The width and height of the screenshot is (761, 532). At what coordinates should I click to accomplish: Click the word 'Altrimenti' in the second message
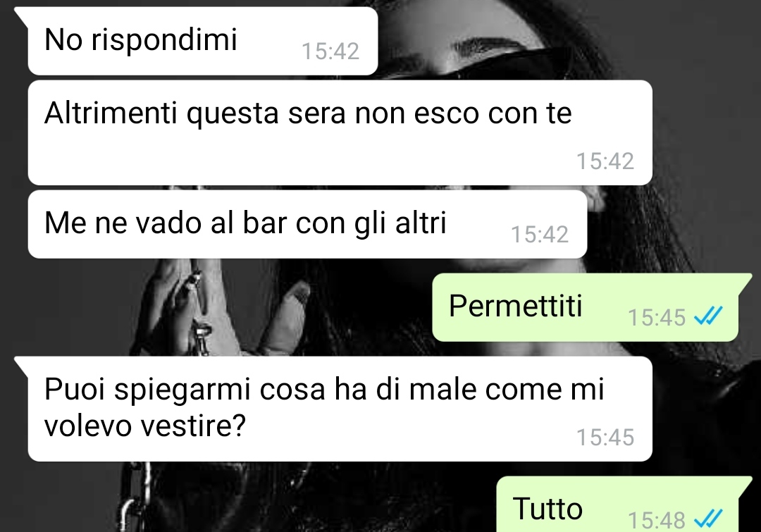(111, 113)
